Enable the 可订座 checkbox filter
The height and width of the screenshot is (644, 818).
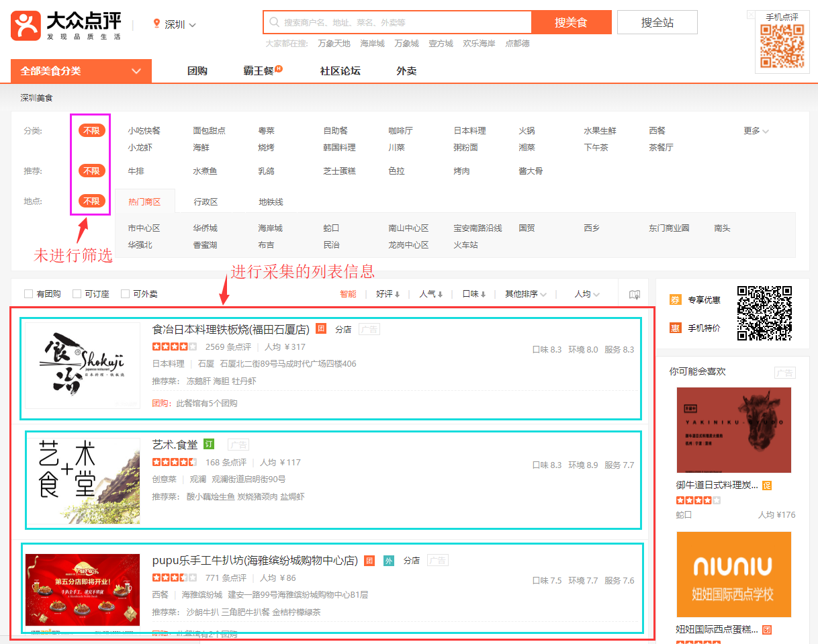[77, 293]
